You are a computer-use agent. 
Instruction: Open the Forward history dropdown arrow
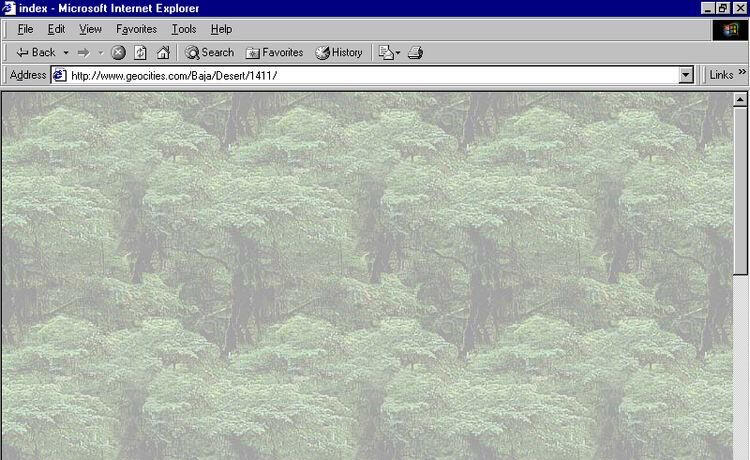pyautogui.click(x=100, y=53)
